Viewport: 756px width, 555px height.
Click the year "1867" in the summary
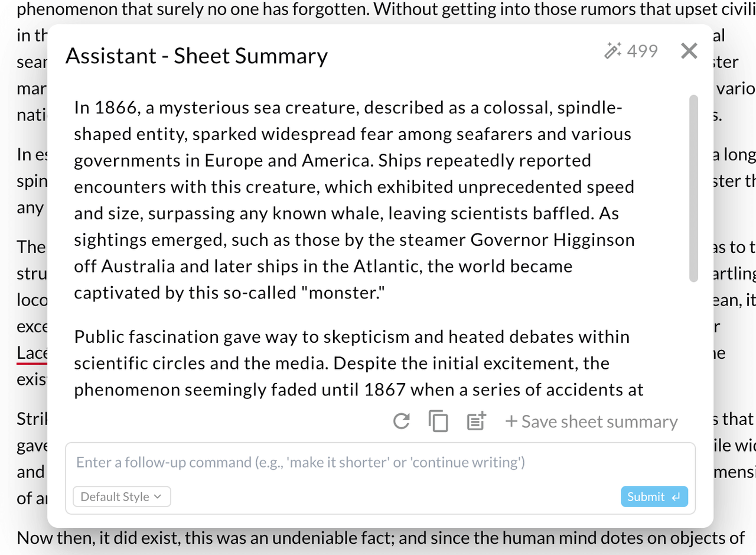[384, 390]
